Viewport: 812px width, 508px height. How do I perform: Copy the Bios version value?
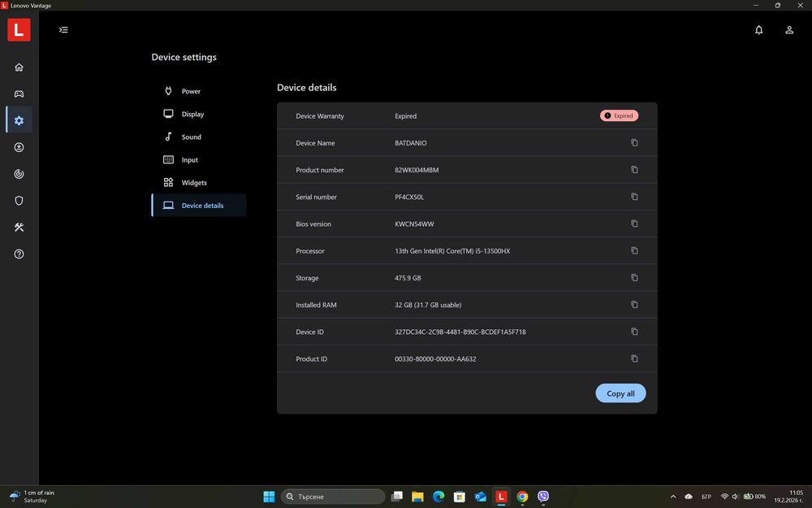[634, 224]
